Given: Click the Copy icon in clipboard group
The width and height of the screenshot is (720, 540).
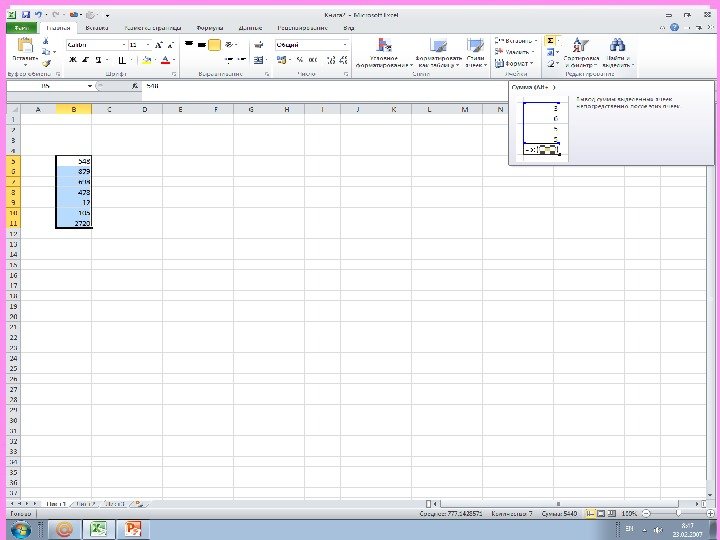Looking at the screenshot, I should [x=46, y=52].
